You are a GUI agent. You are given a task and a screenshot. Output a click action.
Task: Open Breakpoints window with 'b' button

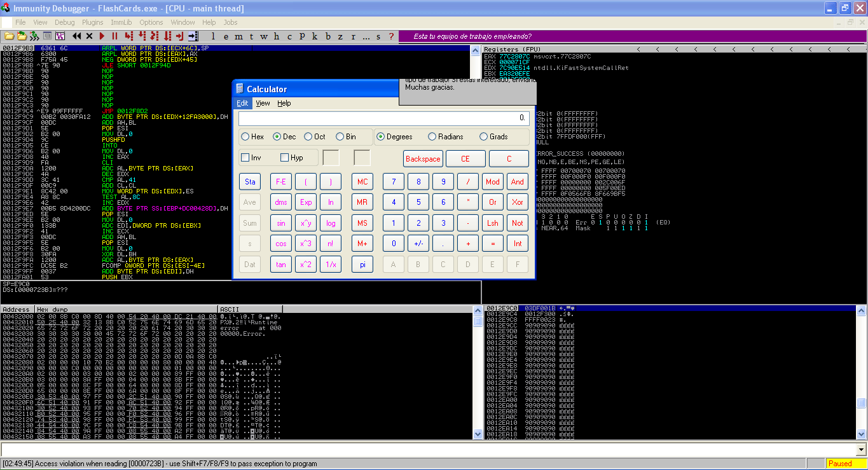(x=327, y=36)
